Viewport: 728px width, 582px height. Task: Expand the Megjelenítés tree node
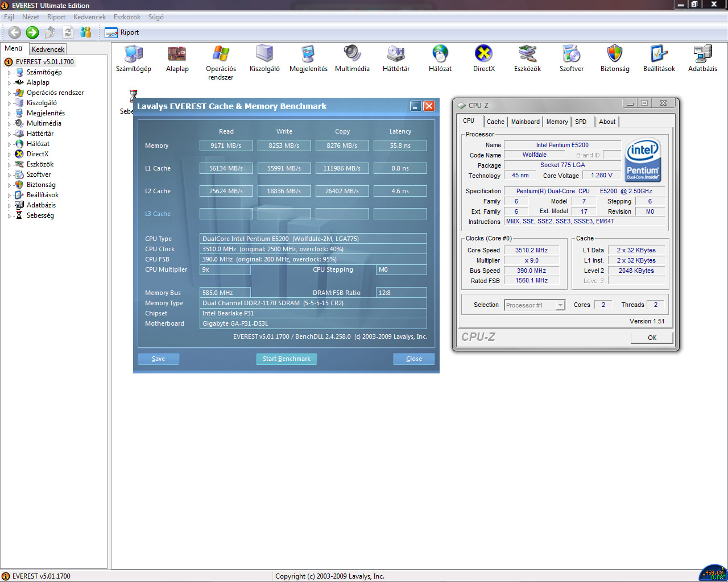pyautogui.click(x=9, y=114)
